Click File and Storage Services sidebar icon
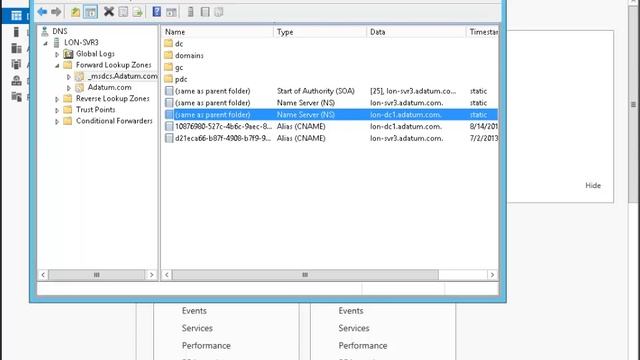640x360 pixels. click(x=16, y=96)
